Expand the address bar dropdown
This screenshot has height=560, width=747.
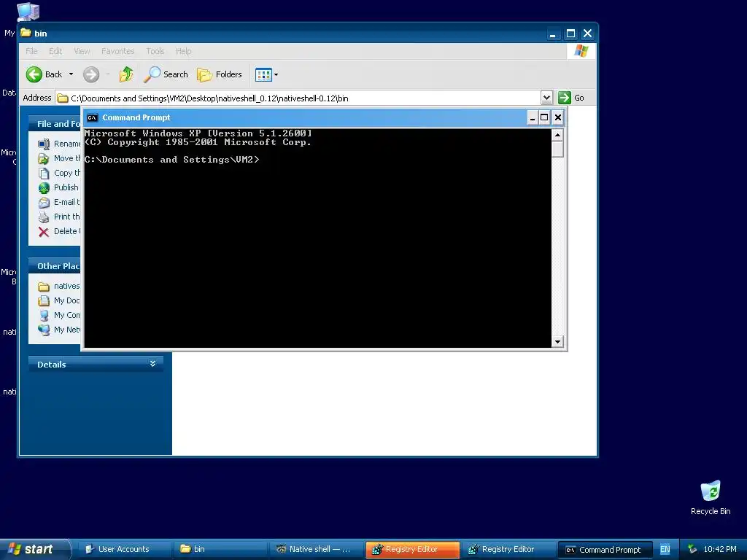click(x=546, y=98)
